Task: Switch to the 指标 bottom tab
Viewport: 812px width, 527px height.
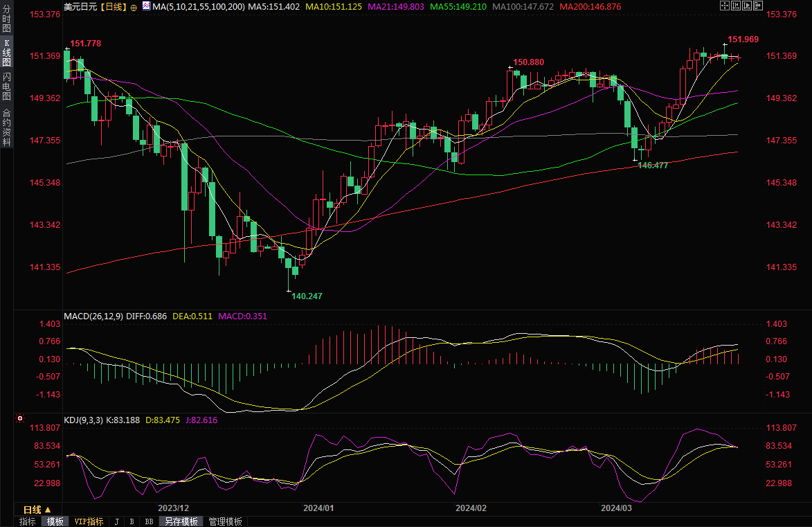Action: 28,522
